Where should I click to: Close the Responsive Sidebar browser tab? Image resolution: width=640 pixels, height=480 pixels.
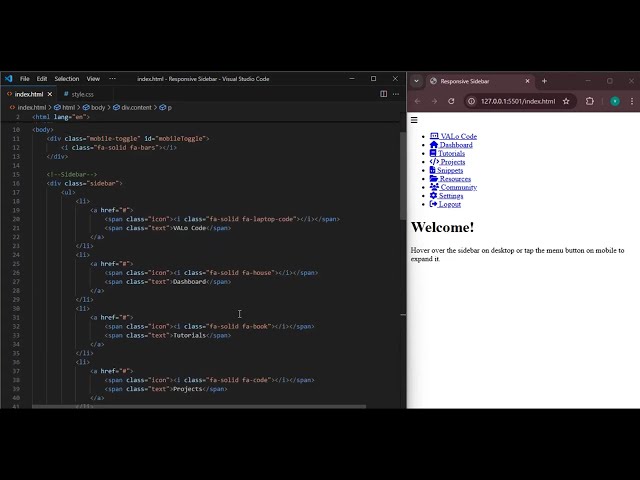(527, 81)
